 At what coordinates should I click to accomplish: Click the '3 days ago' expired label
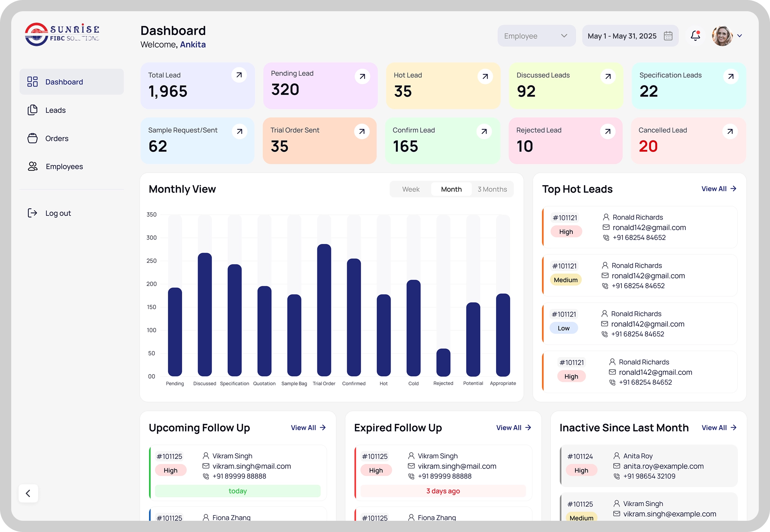click(x=443, y=491)
